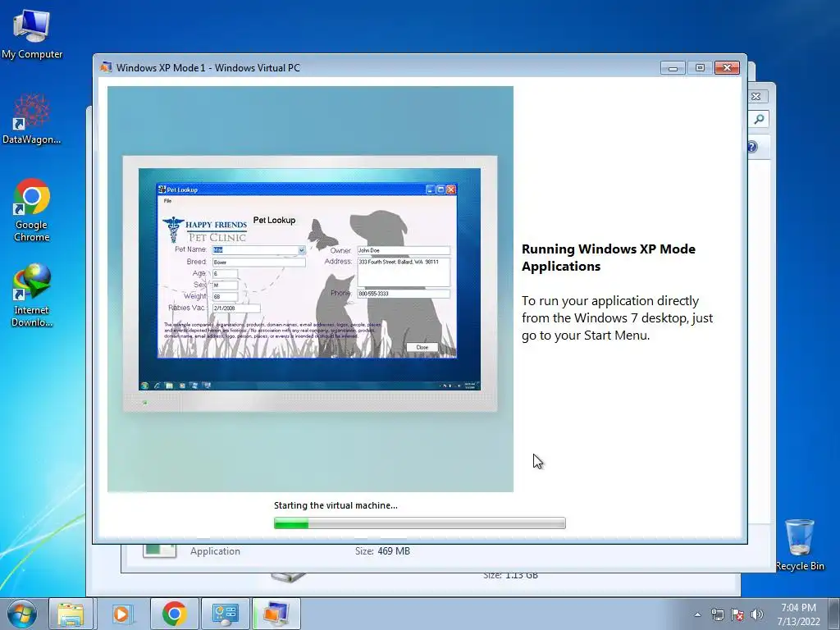Show the clock reading 7:04 PM
The width and height of the screenshot is (840, 630).
[798, 608]
